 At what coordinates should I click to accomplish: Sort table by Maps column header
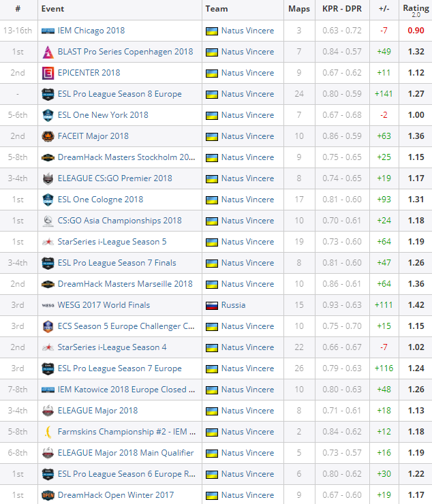click(299, 9)
